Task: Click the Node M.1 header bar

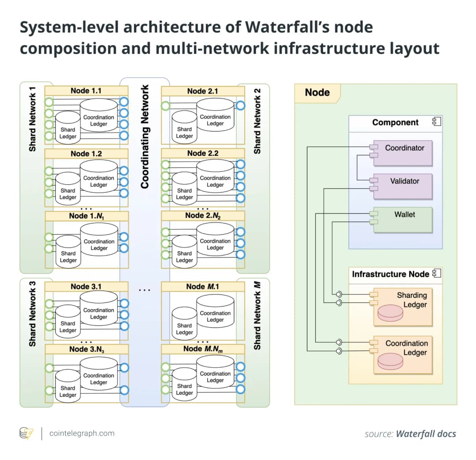Action: tap(202, 286)
